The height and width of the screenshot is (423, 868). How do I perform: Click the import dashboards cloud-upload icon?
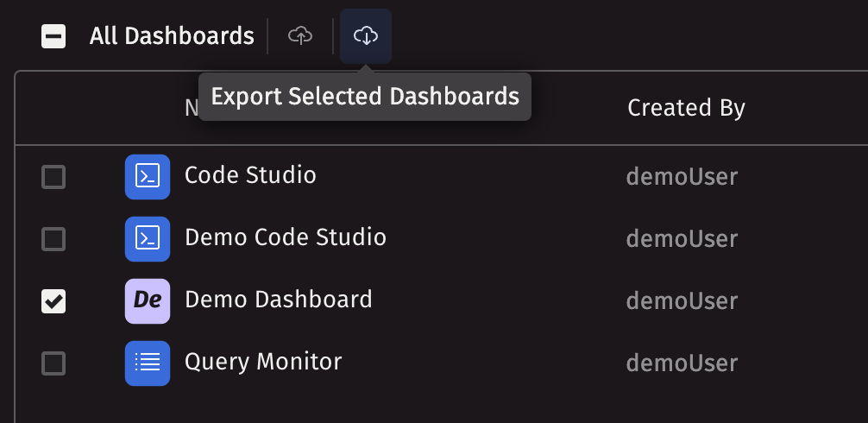(299, 35)
